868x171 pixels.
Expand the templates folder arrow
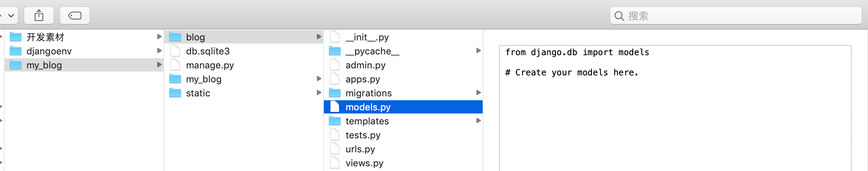click(x=478, y=120)
